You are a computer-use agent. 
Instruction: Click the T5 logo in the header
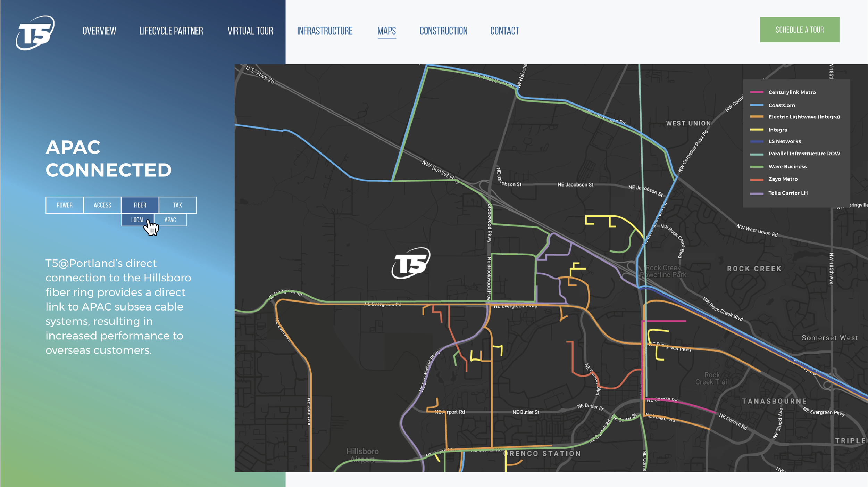35,33
